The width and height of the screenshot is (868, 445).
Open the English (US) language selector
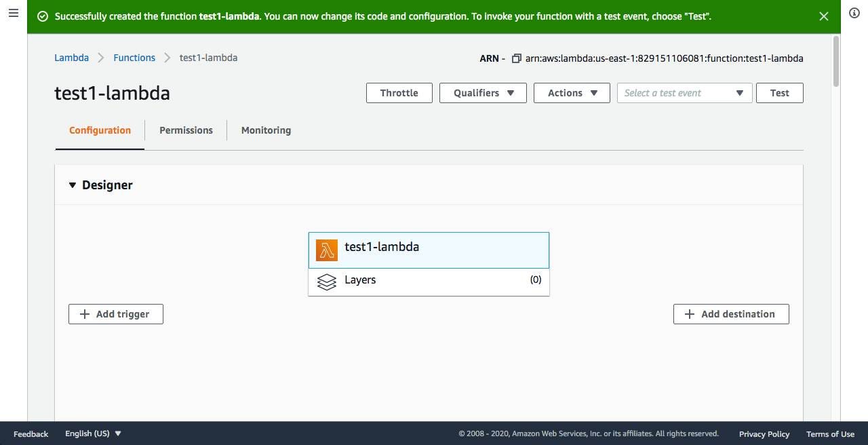click(94, 433)
